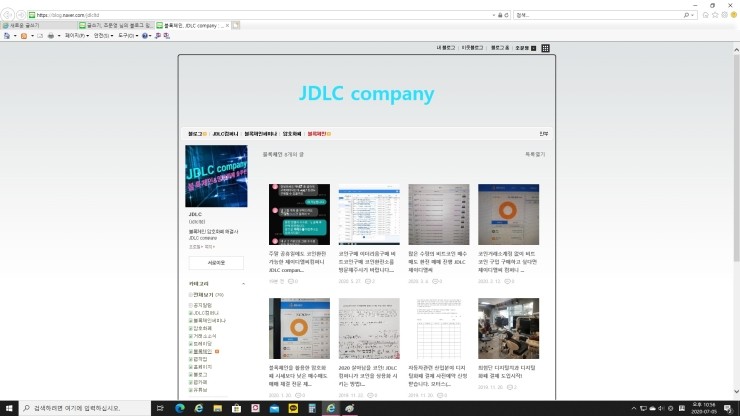Click the volume icon in system tray
The height and width of the screenshot is (416, 740).
pos(661,408)
